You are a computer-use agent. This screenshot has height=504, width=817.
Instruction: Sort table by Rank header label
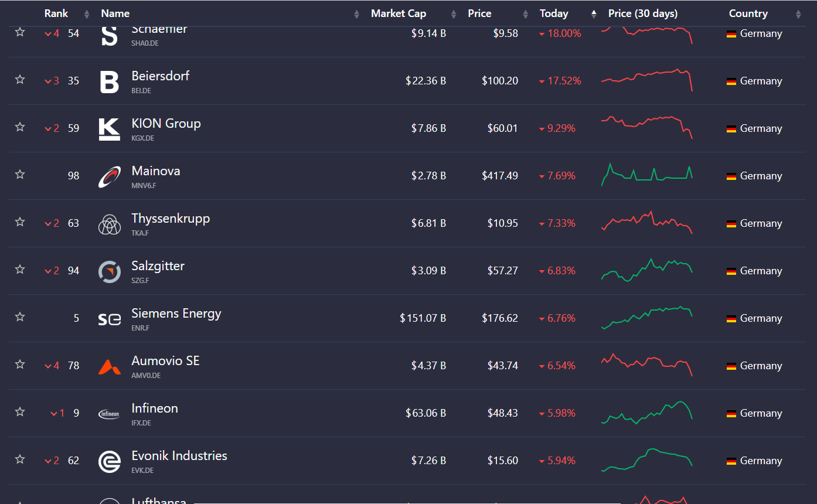[x=56, y=13]
